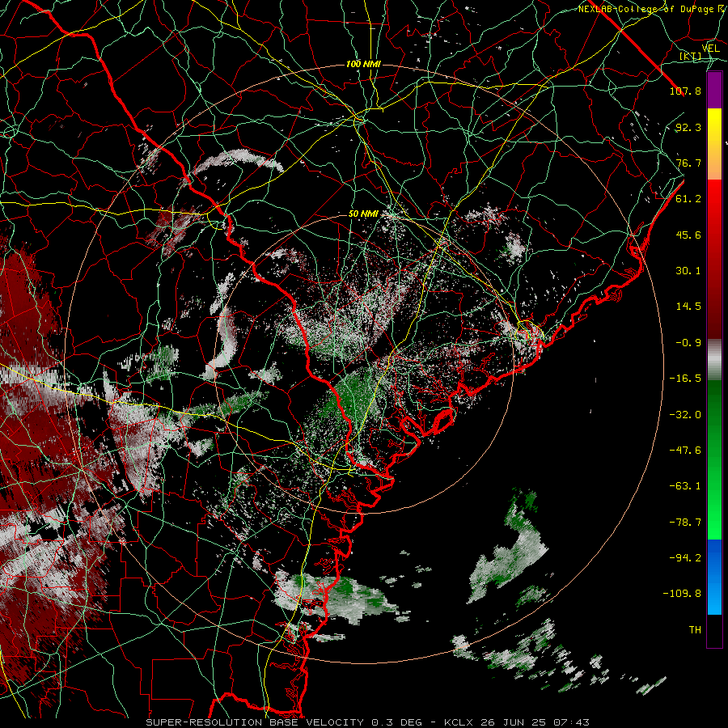Click the -94.2 velocity scale value

click(685, 558)
